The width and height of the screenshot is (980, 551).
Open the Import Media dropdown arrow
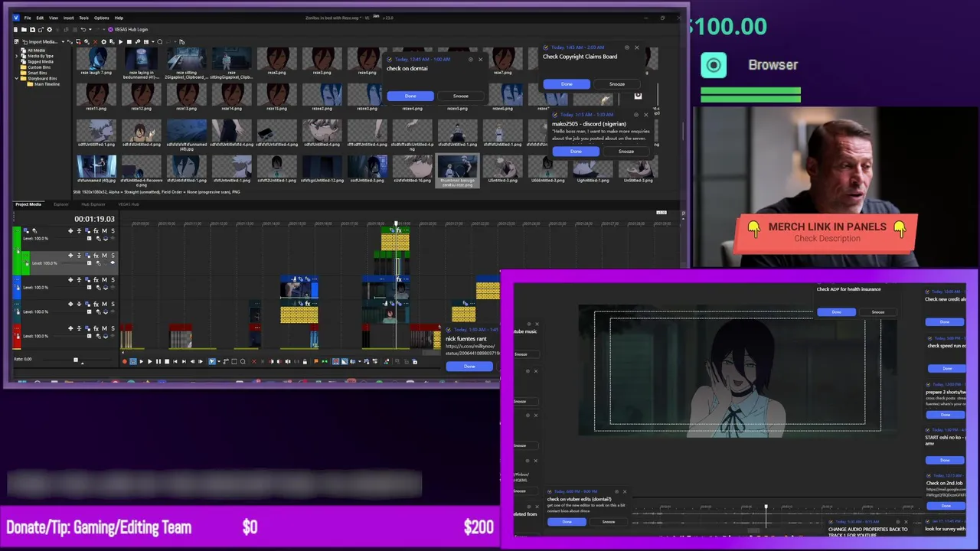pos(63,41)
